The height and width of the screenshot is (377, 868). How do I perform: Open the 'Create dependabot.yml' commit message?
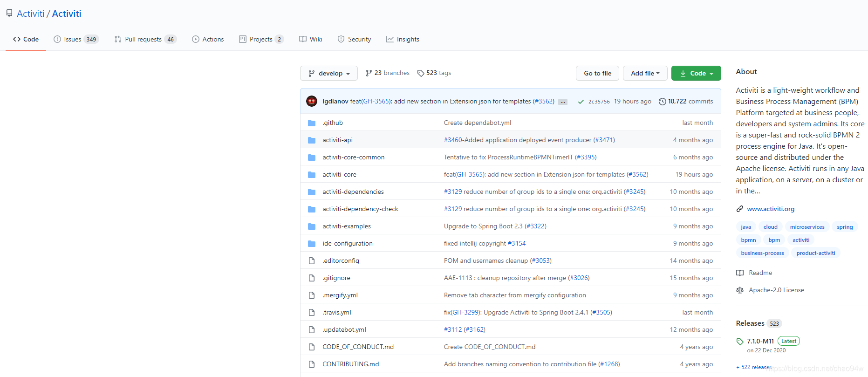pos(478,123)
